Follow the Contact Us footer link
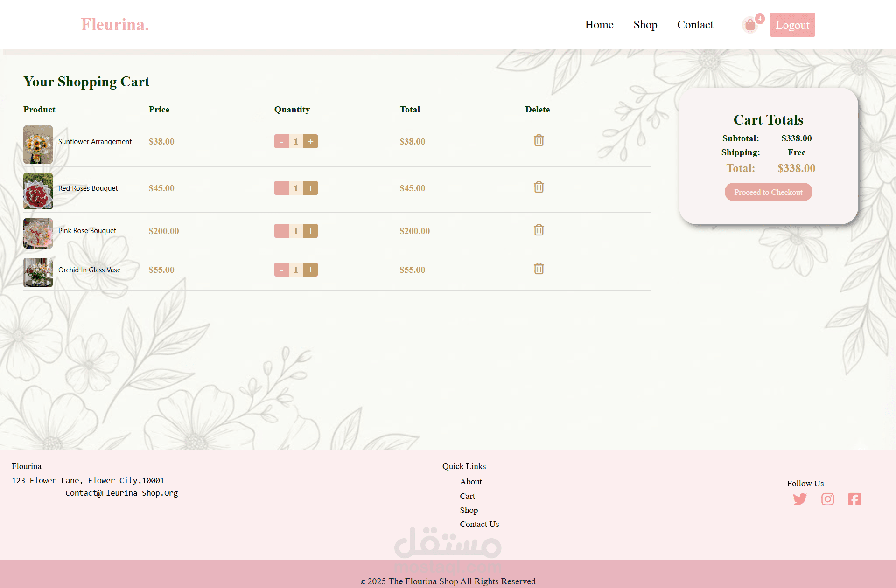 click(479, 524)
